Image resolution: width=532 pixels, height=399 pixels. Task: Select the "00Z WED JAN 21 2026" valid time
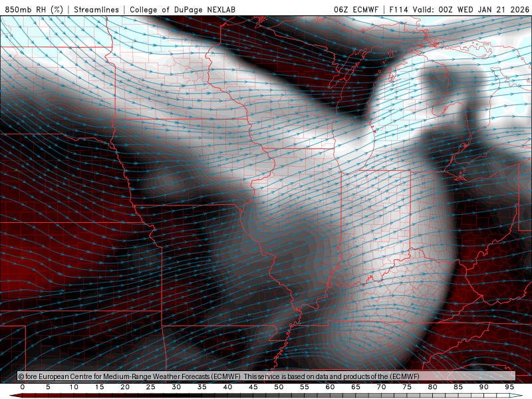coord(483,9)
